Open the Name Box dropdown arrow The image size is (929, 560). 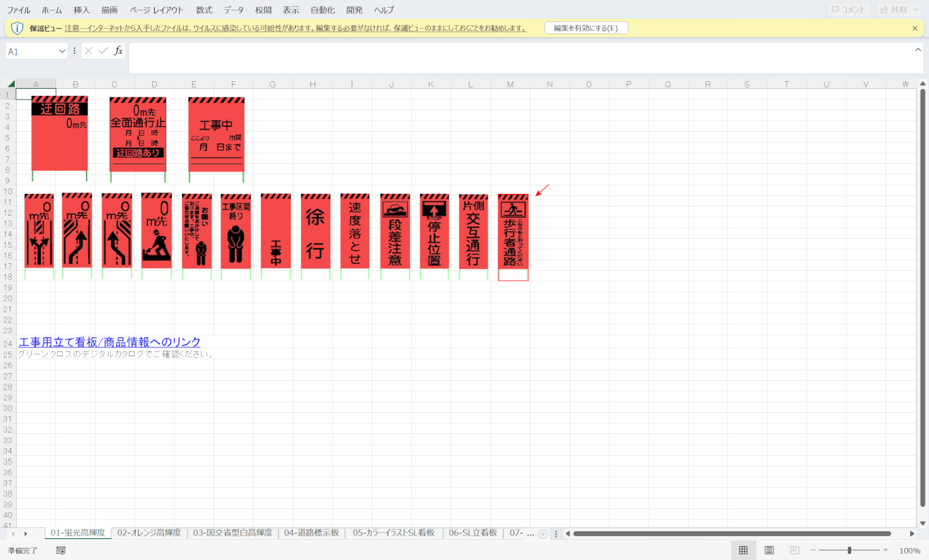click(x=61, y=51)
